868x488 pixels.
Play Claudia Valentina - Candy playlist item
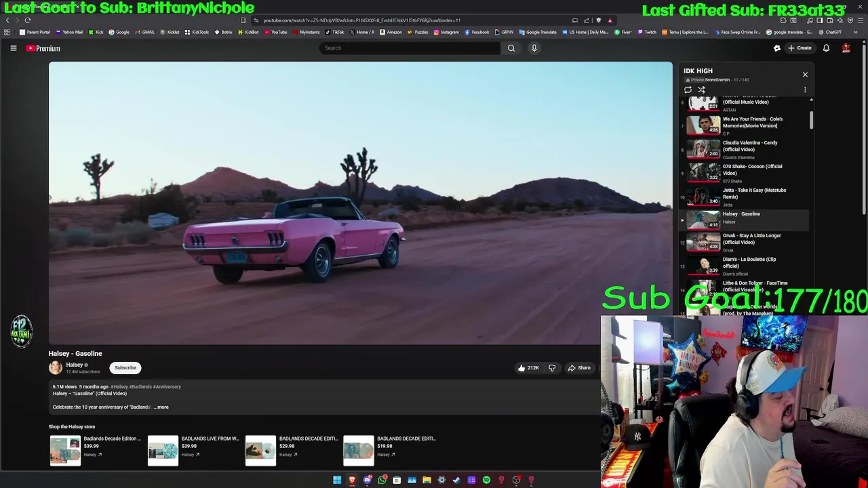click(744, 149)
